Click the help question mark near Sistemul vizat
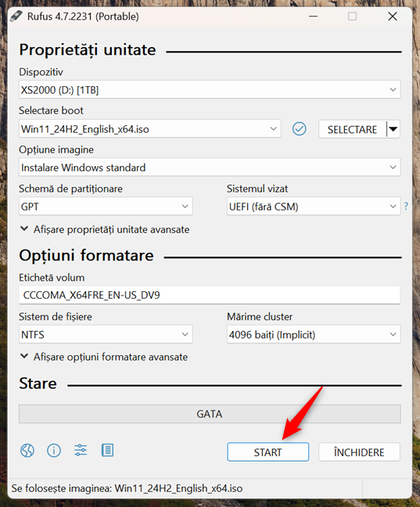420x507 pixels. click(x=406, y=206)
